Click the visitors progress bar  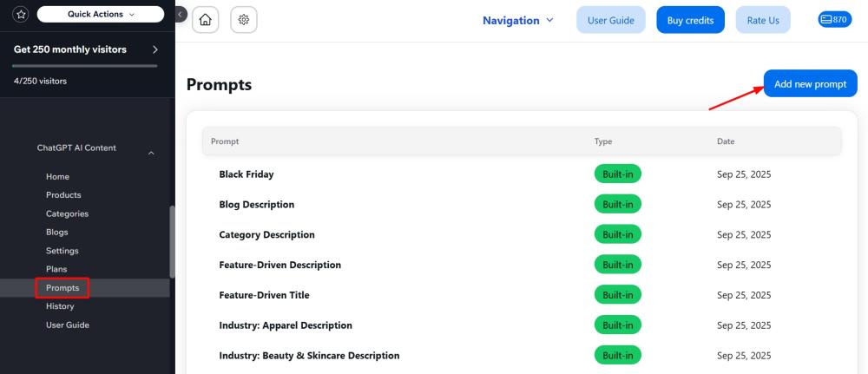click(x=85, y=66)
